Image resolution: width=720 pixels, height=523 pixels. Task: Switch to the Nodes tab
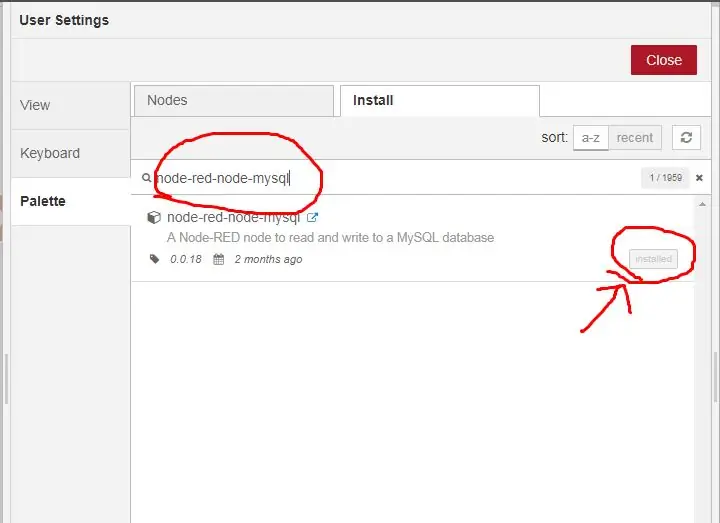pyautogui.click(x=234, y=101)
